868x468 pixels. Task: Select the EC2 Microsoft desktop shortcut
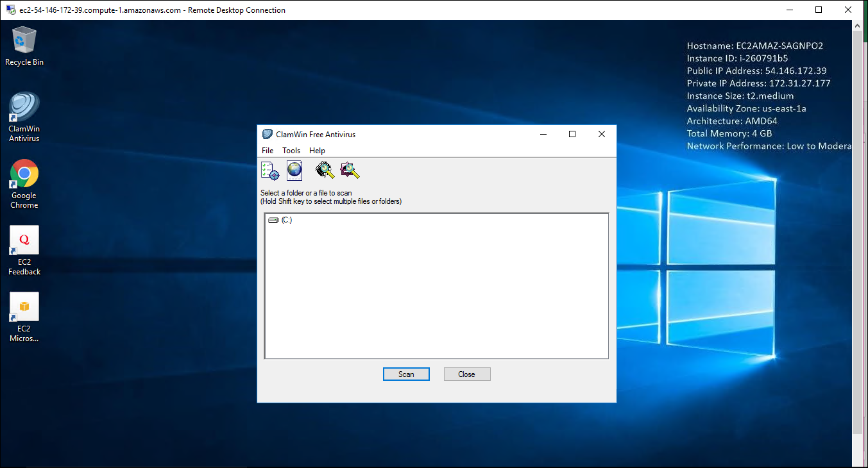[24, 317]
